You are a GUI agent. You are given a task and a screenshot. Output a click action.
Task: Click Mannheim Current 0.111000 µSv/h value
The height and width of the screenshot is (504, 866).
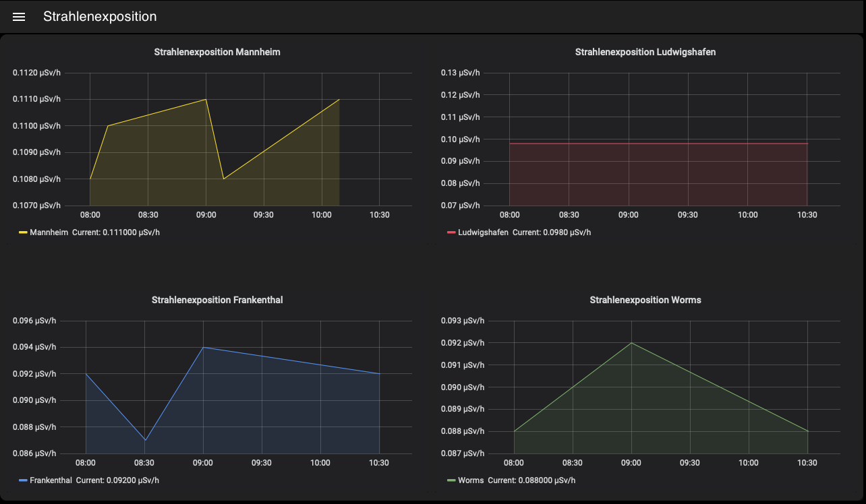coord(116,232)
